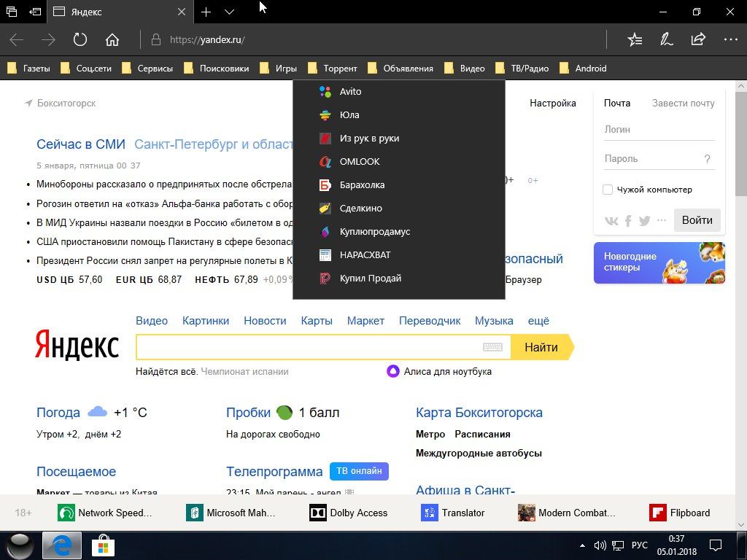Set these tabs aside icon
The width and height of the screenshot is (747, 560).
click(x=35, y=12)
